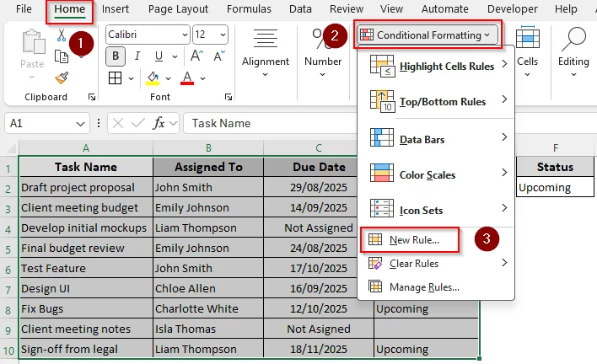
Task: Open underline style dropdown arrow
Action: click(x=175, y=57)
